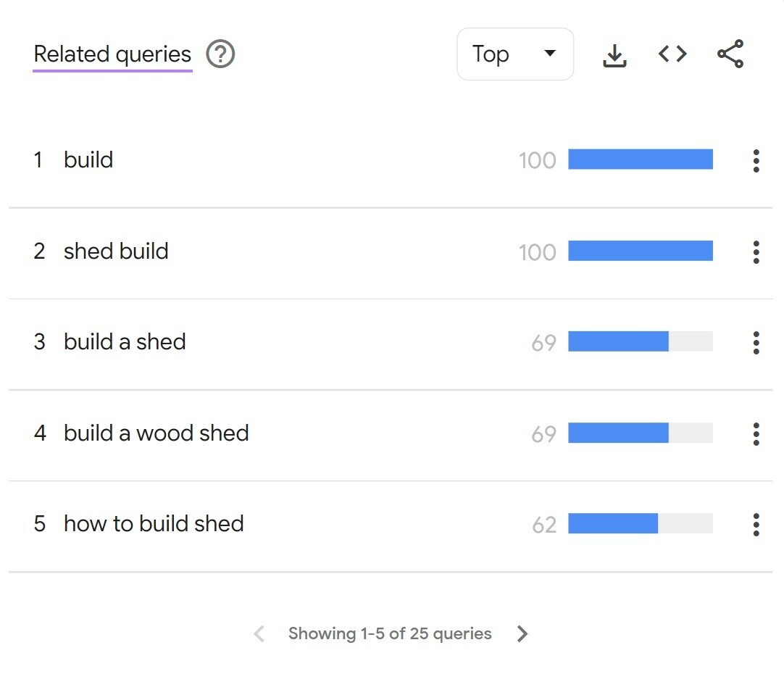Open the embed code icon
The height and width of the screenshot is (674, 784).
pos(672,54)
